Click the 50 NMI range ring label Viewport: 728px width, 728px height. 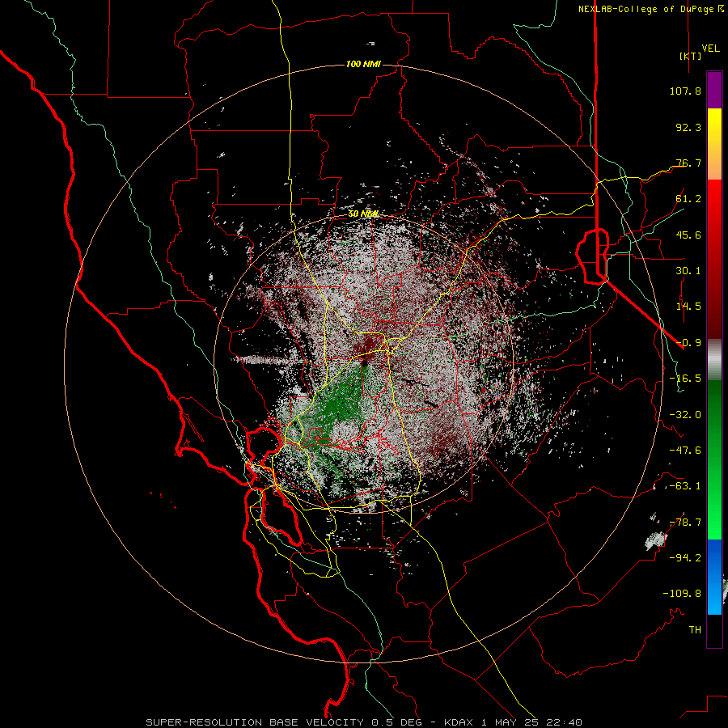click(x=363, y=214)
